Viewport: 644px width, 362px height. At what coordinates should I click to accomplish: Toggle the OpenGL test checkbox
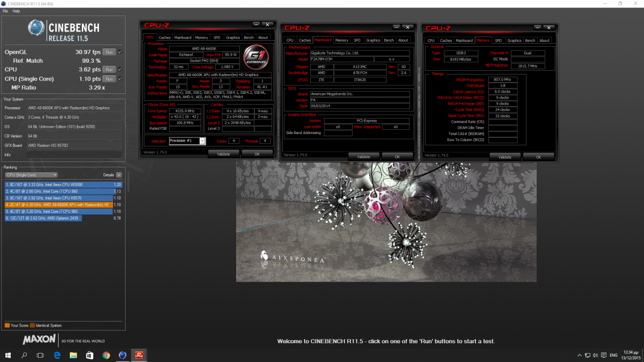tap(120, 52)
